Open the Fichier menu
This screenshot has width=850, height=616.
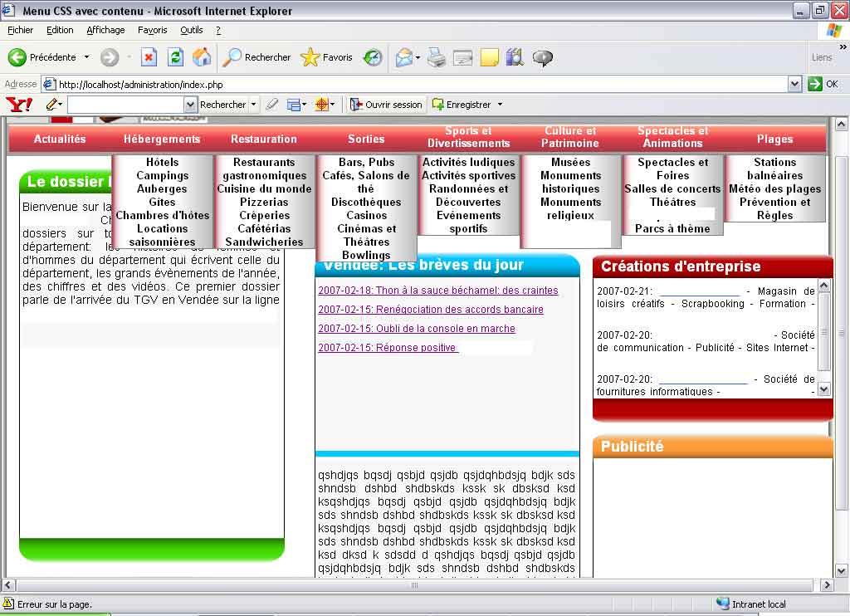(20, 31)
